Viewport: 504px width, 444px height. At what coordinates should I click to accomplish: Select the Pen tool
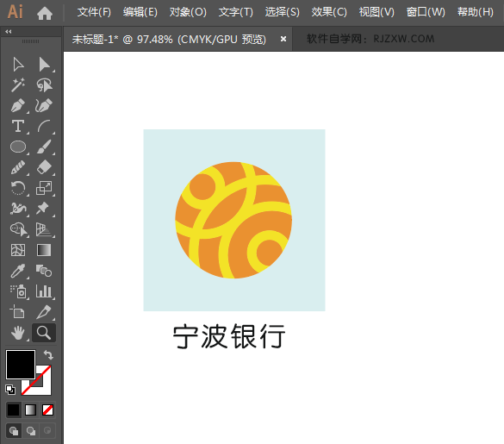tap(18, 105)
